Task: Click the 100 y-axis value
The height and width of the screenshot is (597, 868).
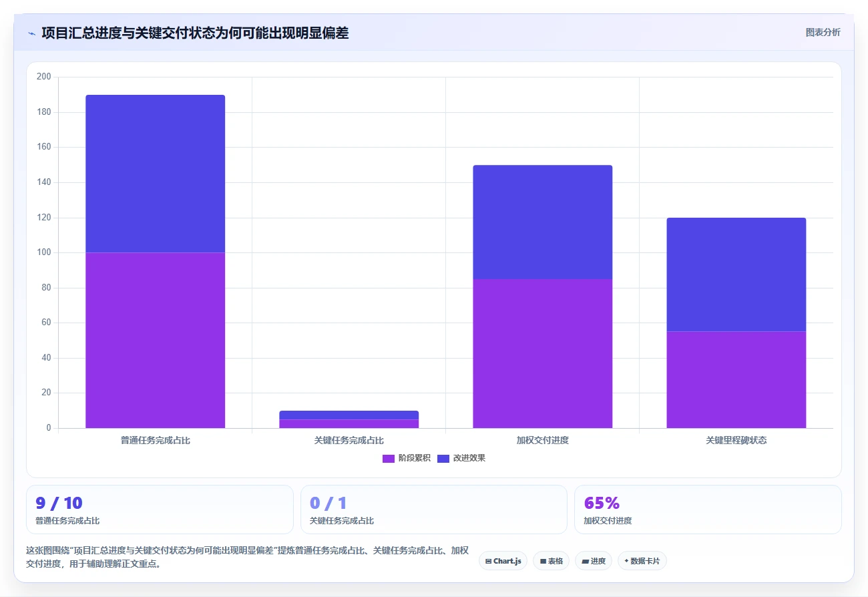Action: [x=44, y=252]
